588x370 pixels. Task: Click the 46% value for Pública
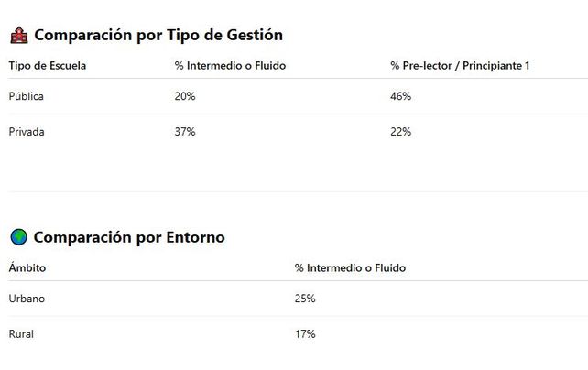tap(401, 96)
